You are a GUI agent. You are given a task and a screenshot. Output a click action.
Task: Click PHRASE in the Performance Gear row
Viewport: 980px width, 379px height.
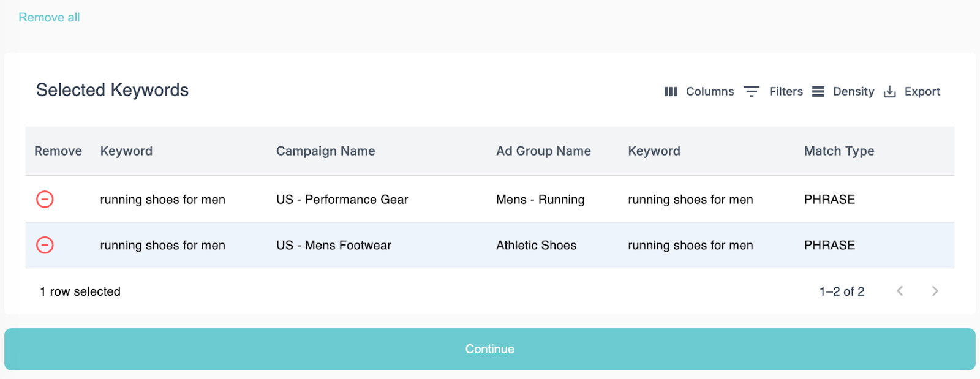pos(829,199)
